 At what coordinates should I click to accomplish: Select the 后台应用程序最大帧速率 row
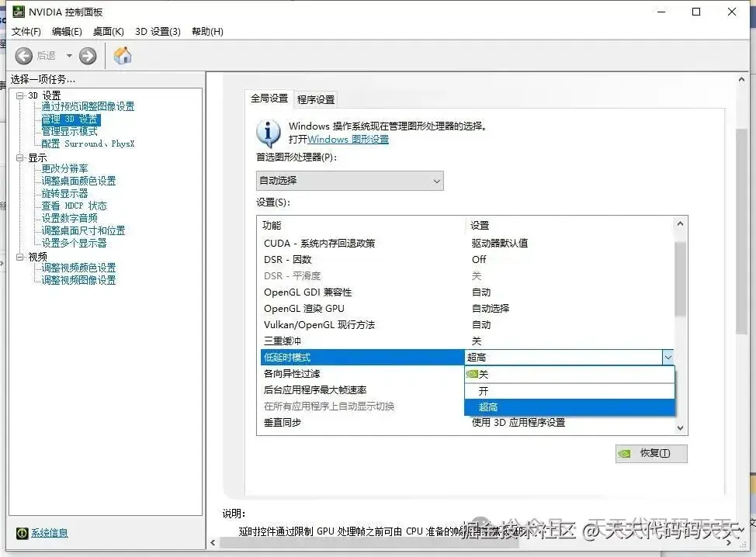362,390
